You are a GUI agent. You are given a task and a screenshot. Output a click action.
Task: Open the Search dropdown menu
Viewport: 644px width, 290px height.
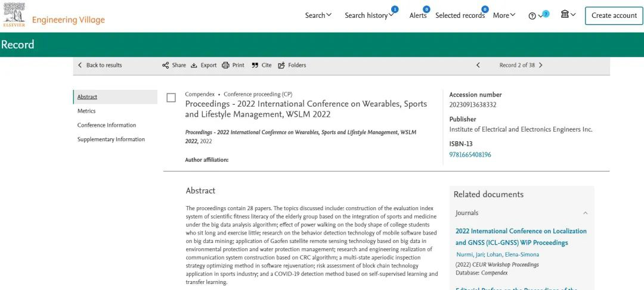point(318,15)
